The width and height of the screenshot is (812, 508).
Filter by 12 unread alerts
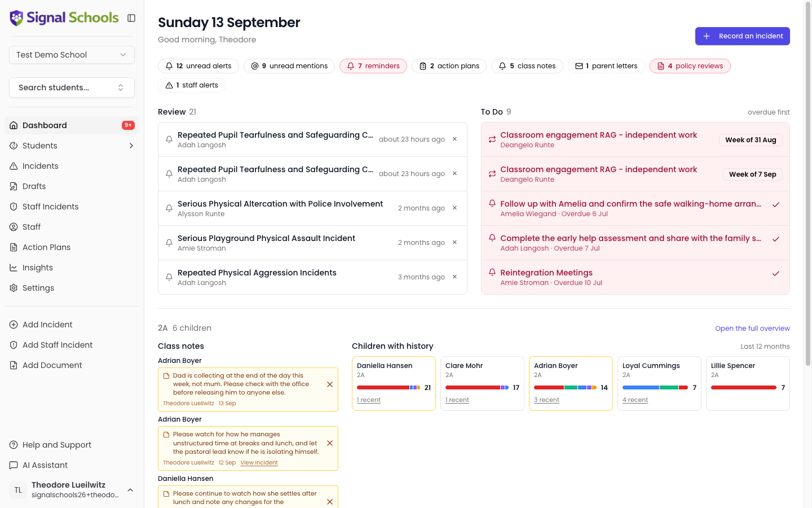[198, 66]
